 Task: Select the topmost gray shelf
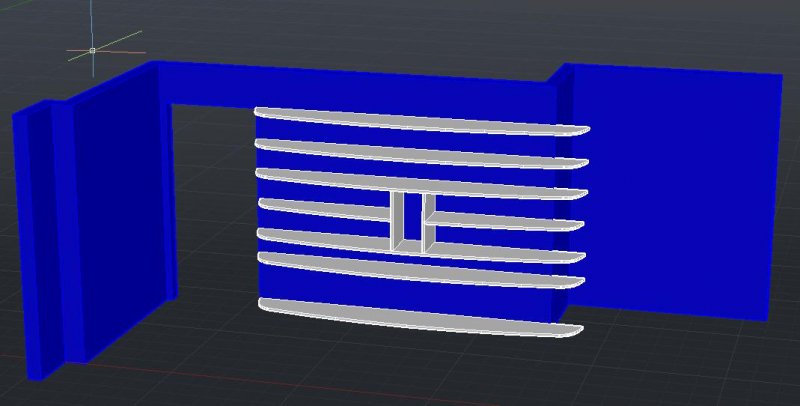tap(422, 121)
